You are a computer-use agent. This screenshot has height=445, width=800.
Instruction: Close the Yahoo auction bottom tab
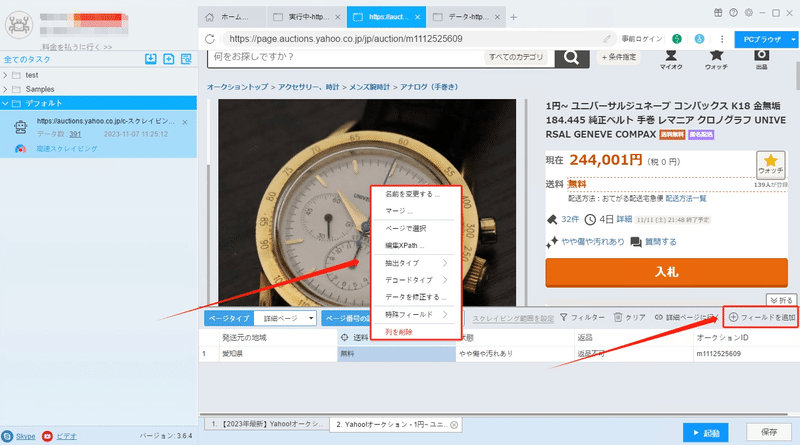point(454,424)
